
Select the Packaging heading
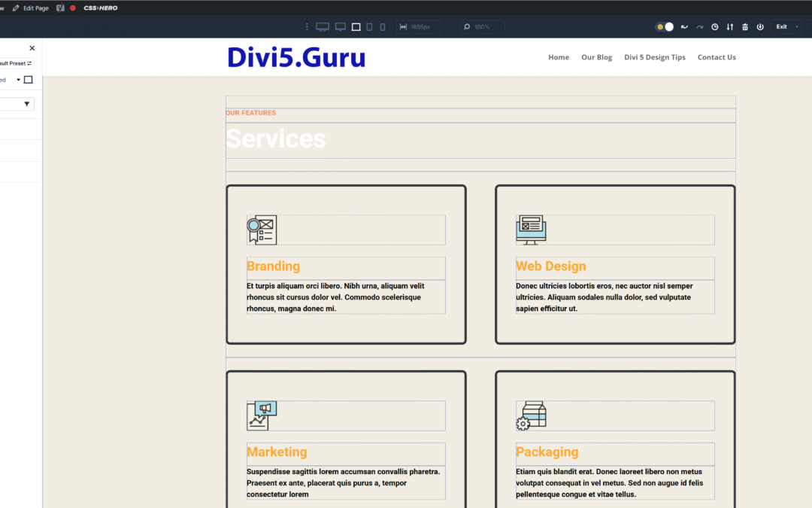[x=547, y=452]
